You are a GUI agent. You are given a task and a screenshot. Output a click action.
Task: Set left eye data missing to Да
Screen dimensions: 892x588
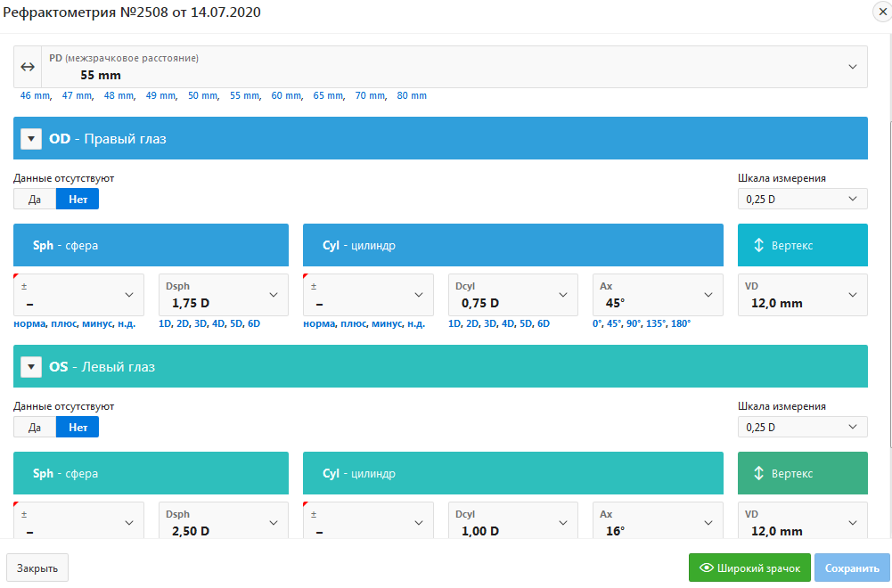click(x=35, y=427)
